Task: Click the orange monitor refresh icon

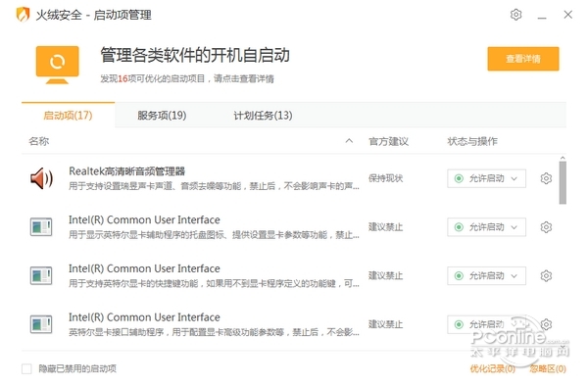Action: point(58,65)
